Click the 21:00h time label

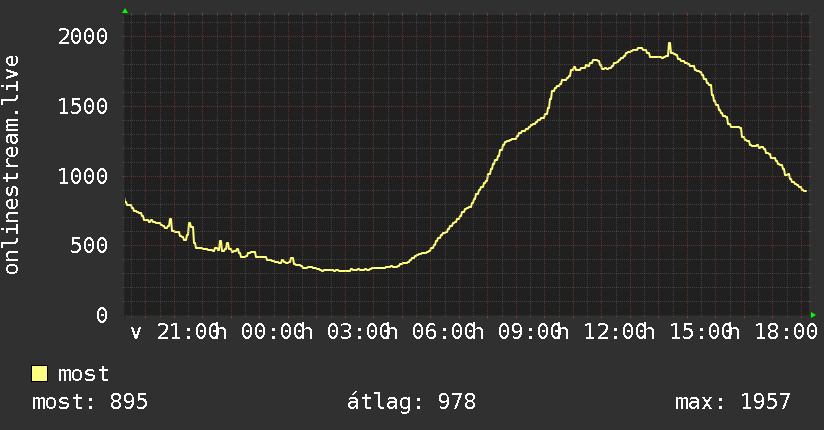pos(192,332)
